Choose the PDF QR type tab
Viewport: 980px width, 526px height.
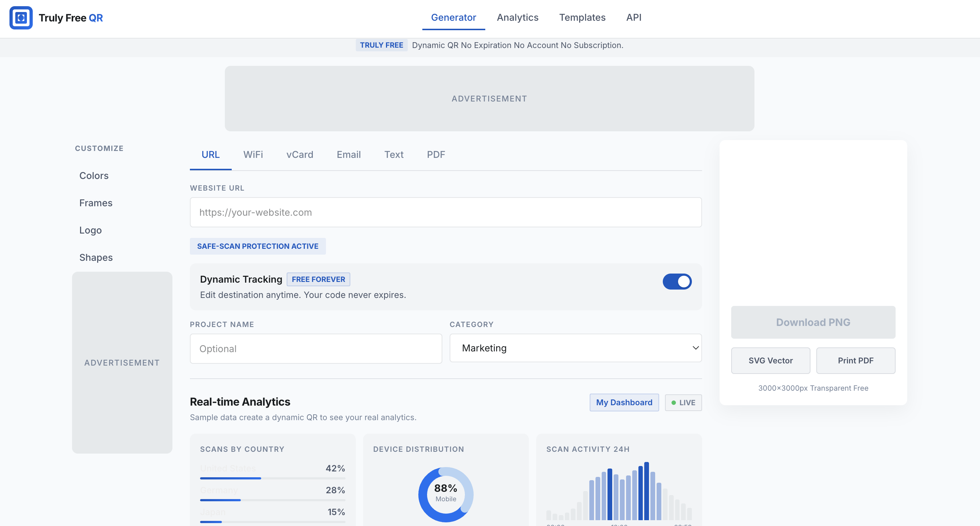(x=435, y=154)
